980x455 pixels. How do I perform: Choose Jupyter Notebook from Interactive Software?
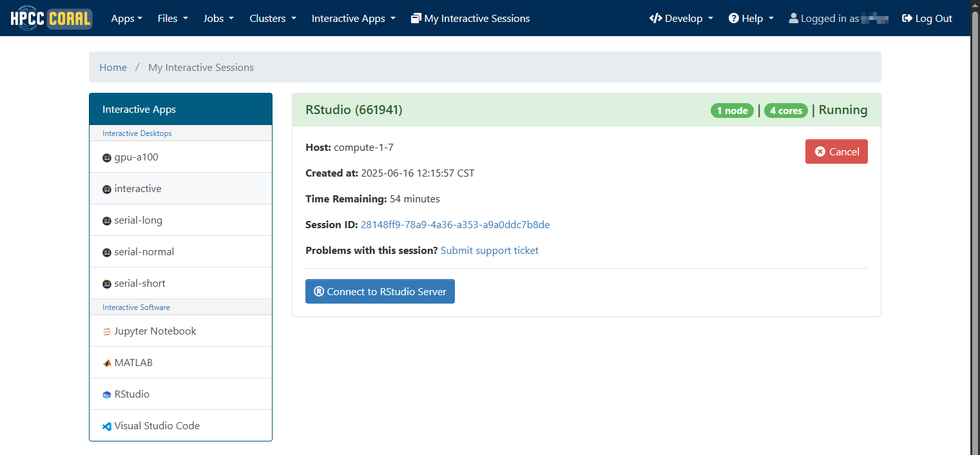coord(180,331)
